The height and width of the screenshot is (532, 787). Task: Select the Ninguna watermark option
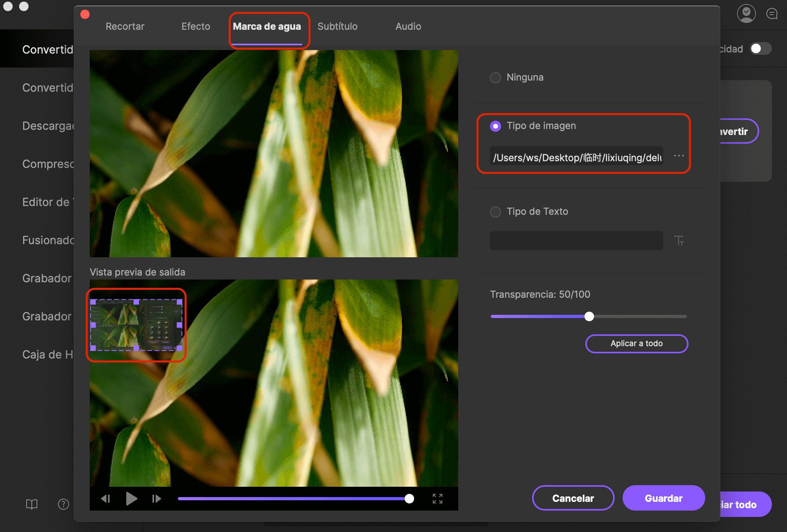point(496,77)
